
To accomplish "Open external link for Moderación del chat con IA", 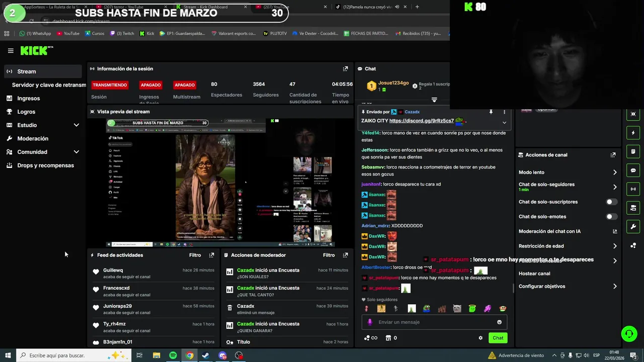I will point(615,231).
